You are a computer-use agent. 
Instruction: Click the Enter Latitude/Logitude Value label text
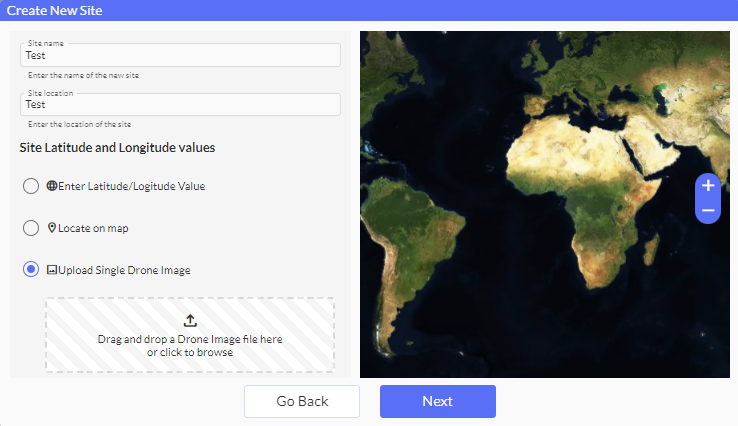(131, 186)
